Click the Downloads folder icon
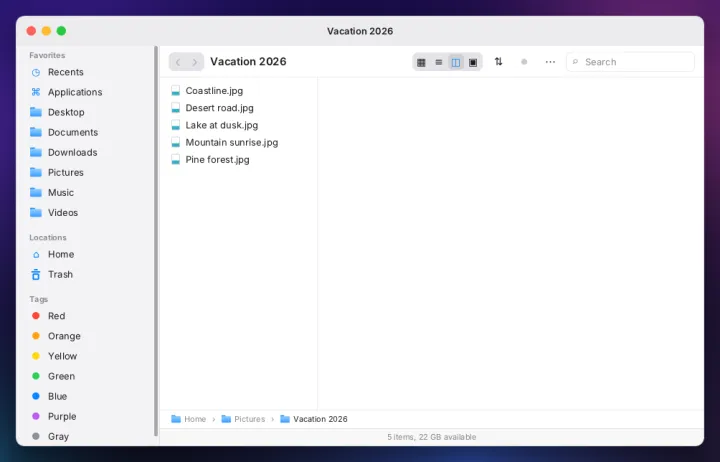Screen dimensions: 720x462 [36, 152]
